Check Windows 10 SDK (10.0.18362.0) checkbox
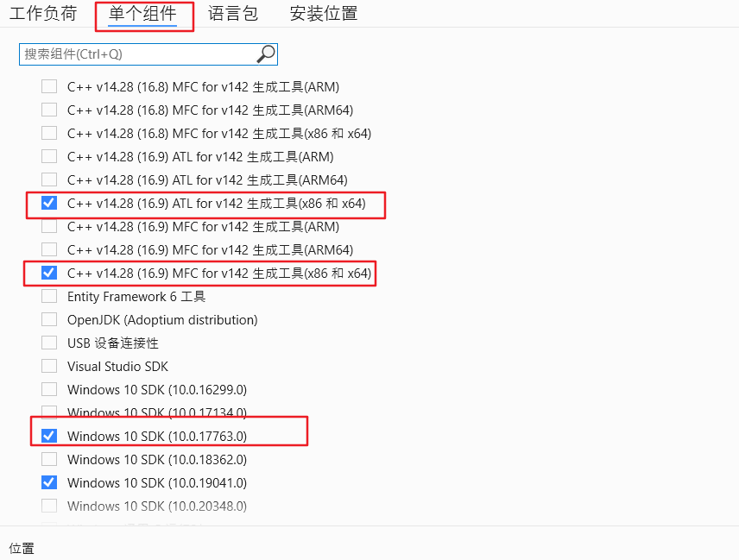The height and width of the screenshot is (560, 739). tap(49, 459)
